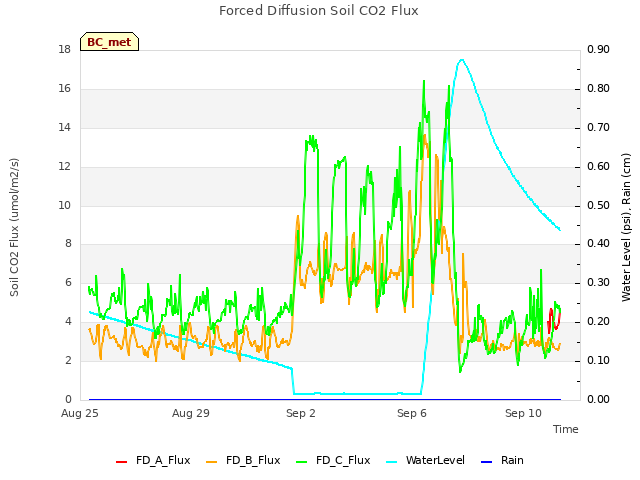The height and width of the screenshot is (480, 640).
Task: Click the Aug 25 date tick label
Action: coord(80,413)
